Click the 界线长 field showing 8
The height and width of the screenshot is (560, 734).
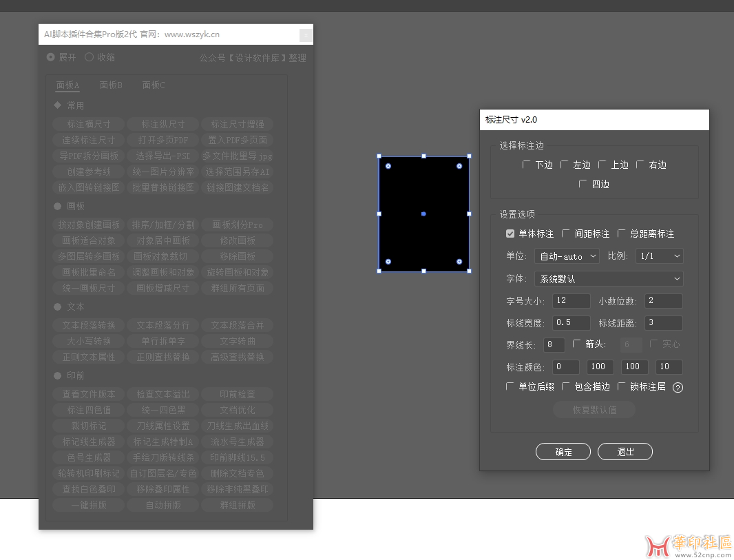click(554, 345)
